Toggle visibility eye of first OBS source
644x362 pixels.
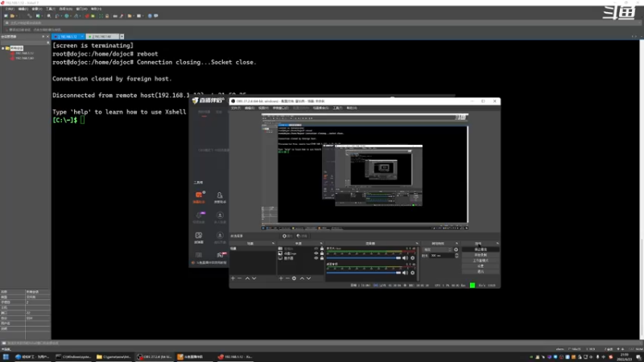coord(316,249)
